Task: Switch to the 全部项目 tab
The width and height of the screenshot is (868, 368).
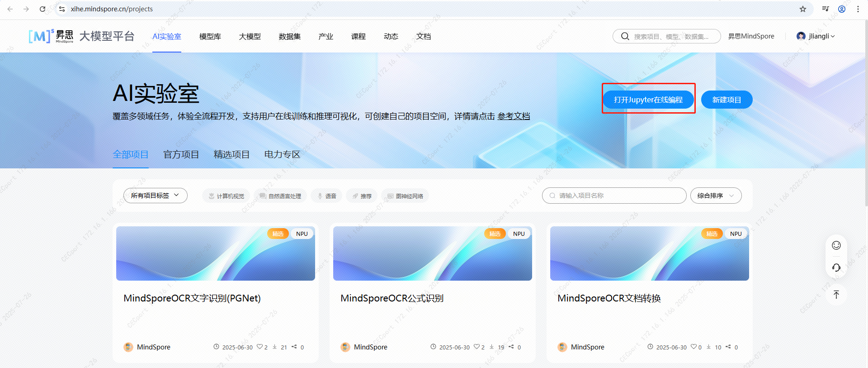Action: click(131, 154)
